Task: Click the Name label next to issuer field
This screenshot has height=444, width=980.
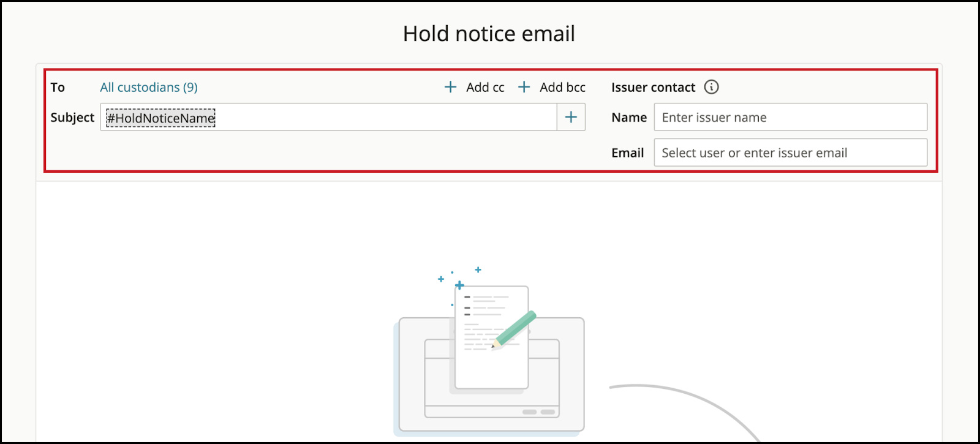Action: (x=629, y=117)
